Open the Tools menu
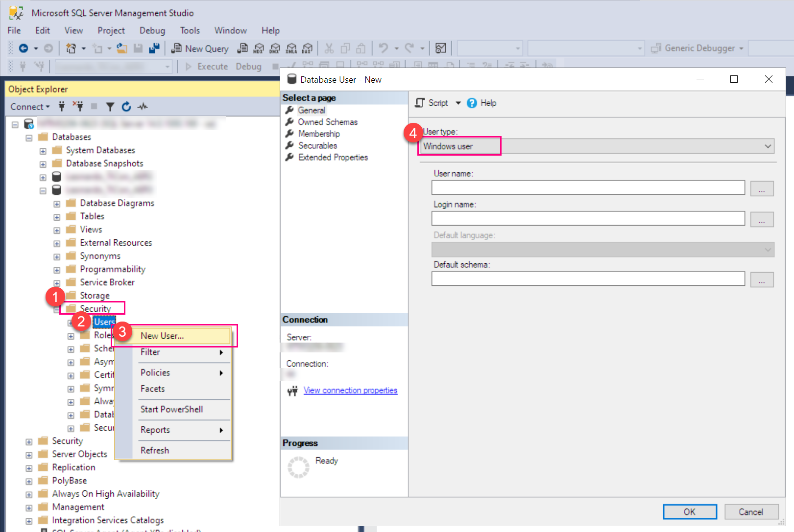The image size is (794, 532). click(x=190, y=30)
